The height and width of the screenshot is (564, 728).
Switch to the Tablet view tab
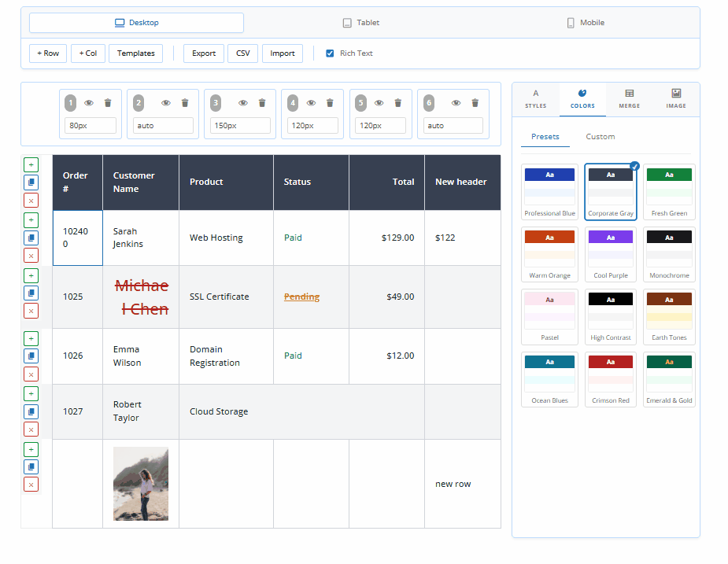[x=361, y=23]
